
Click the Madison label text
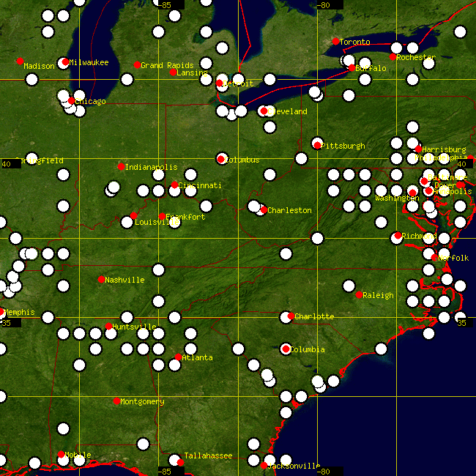39,66
